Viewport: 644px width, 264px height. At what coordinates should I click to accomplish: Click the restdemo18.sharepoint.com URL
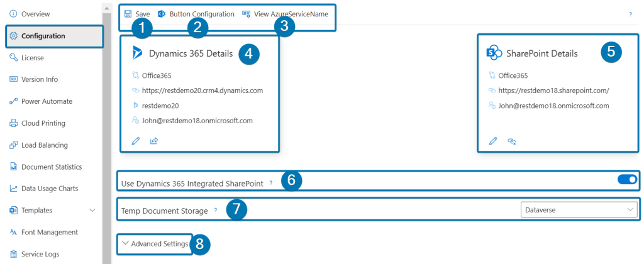coord(553,91)
